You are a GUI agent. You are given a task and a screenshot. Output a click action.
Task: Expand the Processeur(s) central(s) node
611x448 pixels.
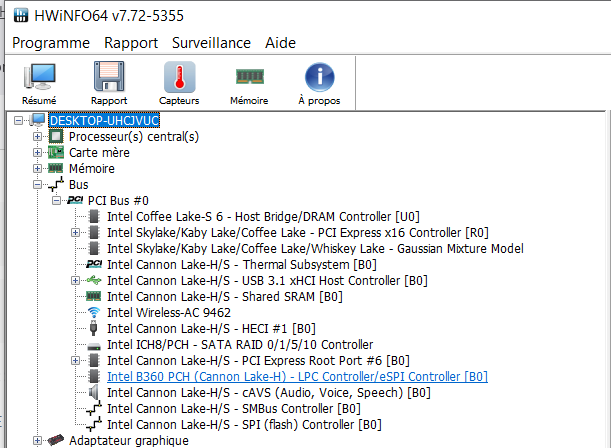(x=38, y=136)
